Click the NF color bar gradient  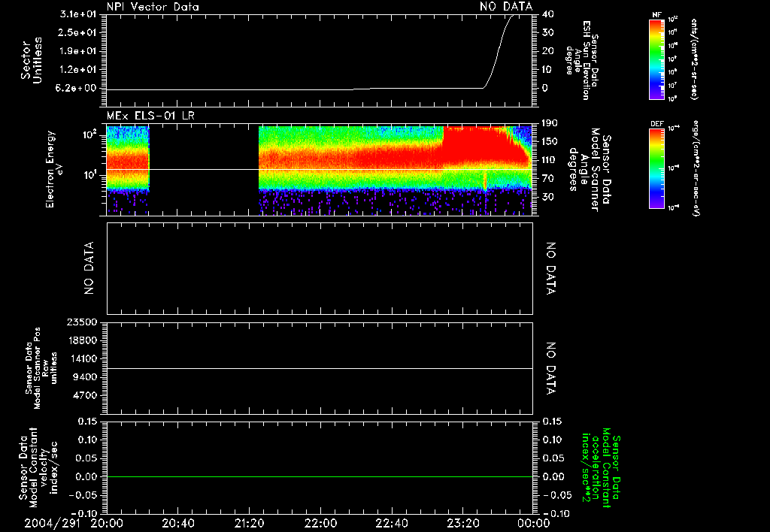tap(656, 59)
